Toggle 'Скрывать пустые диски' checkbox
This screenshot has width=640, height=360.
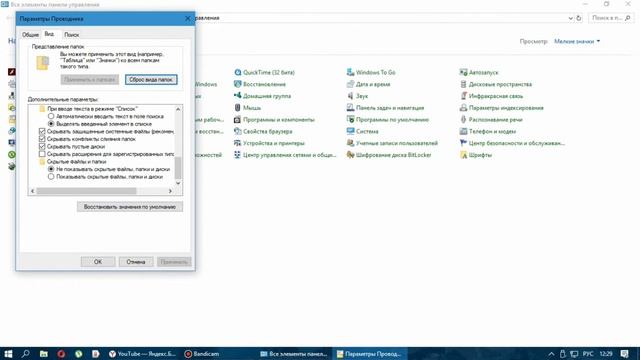42,146
